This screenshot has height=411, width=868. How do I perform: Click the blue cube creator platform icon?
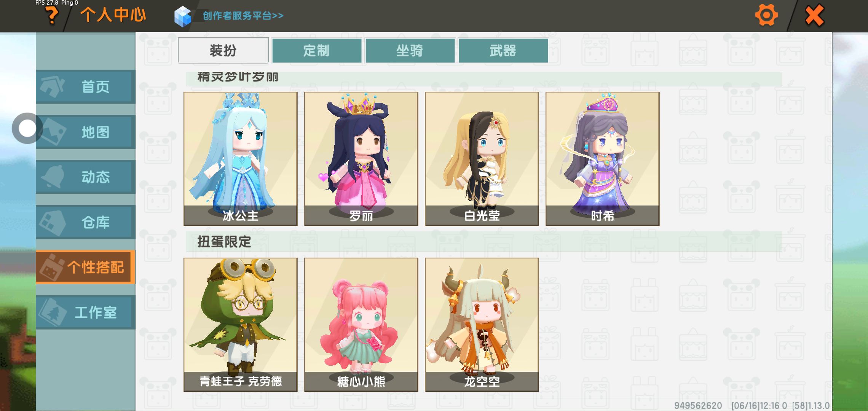pyautogui.click(x=183, y=16)
